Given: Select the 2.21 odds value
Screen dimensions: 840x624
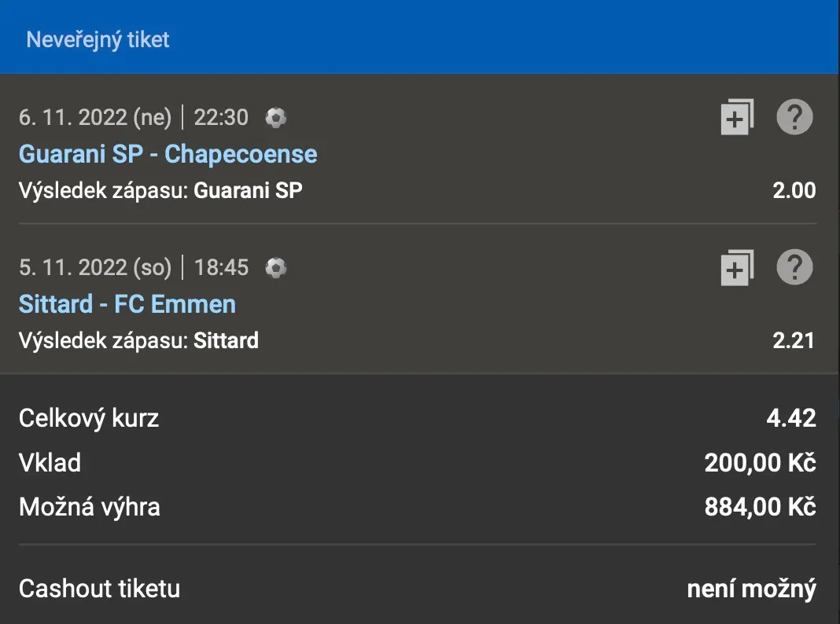Looking at the screenshot, I should pyautogui.click(x=794, y=340).
